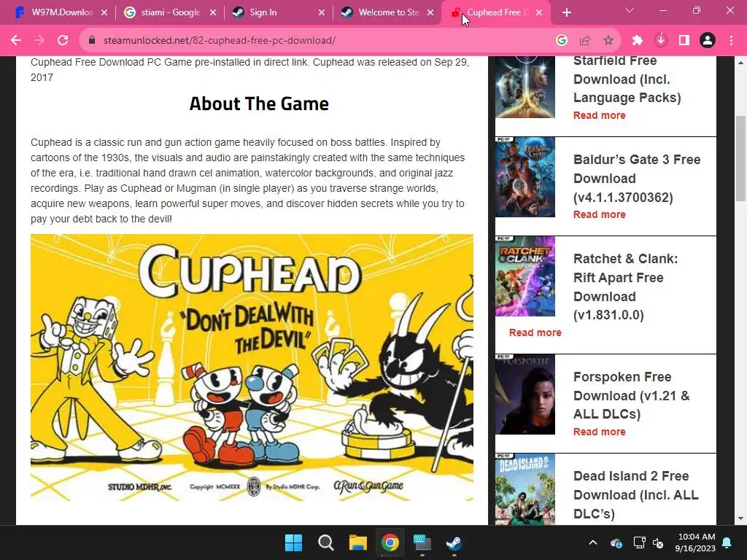The width and height of the screenshot is (747, 560).
Task: Open Chrome three-dot menu
Action: (x=731, y=41)
